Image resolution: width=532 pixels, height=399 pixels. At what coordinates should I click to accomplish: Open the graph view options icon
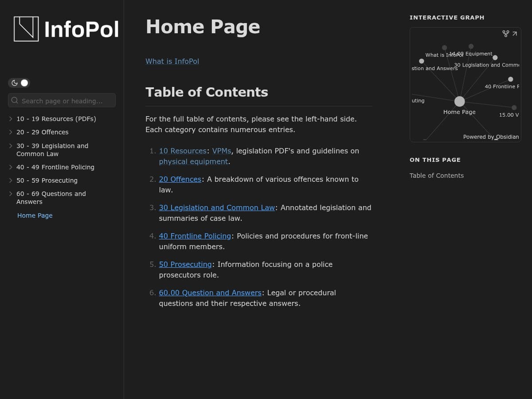tap(505, 34)
